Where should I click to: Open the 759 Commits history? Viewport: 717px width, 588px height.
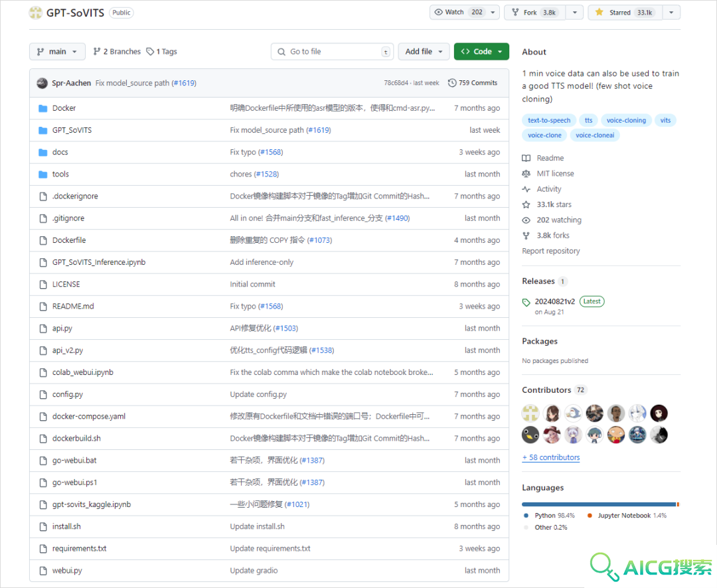[473, 83]
